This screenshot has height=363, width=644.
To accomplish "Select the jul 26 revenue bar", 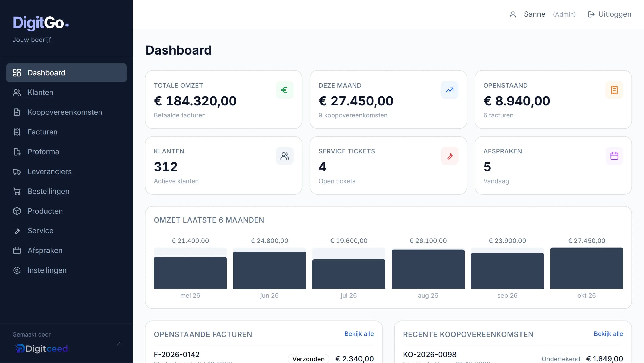I will click(349, 274).
